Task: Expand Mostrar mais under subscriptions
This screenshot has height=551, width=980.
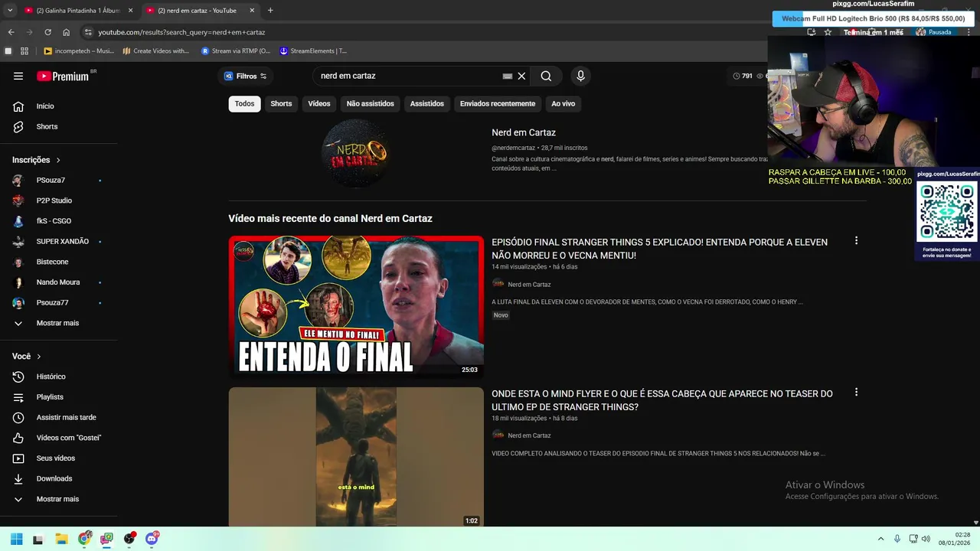Action: coord(59,323)
